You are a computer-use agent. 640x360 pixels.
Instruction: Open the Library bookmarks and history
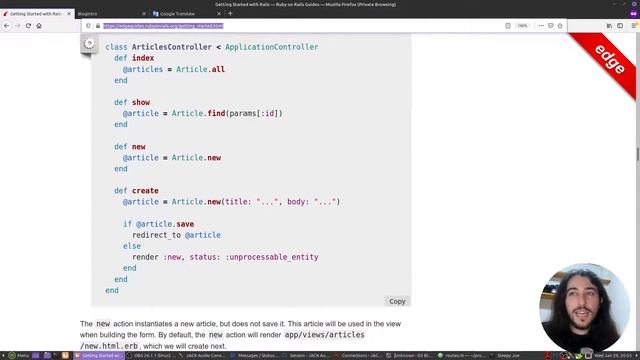pyautogui.click(x=609, y=26)
